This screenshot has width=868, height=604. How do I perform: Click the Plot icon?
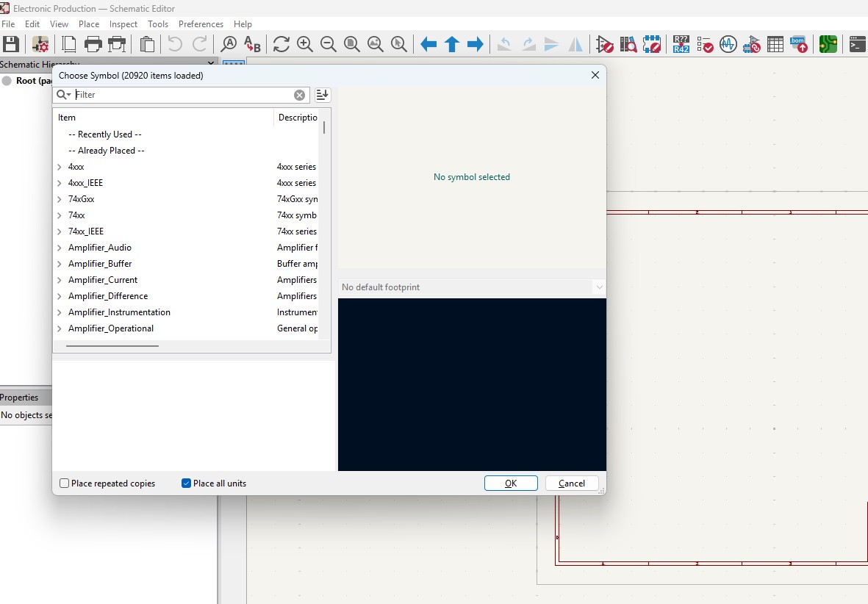coord(117,44)
